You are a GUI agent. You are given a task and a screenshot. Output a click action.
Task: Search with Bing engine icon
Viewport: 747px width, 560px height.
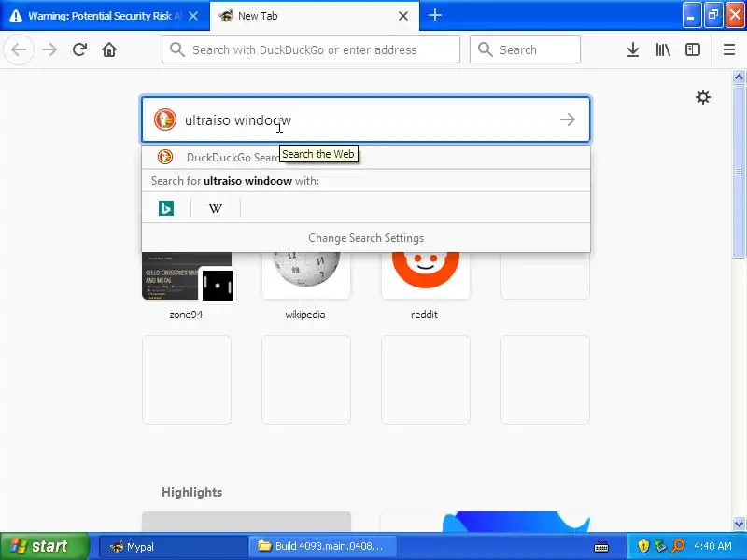[x=166, y=208]
